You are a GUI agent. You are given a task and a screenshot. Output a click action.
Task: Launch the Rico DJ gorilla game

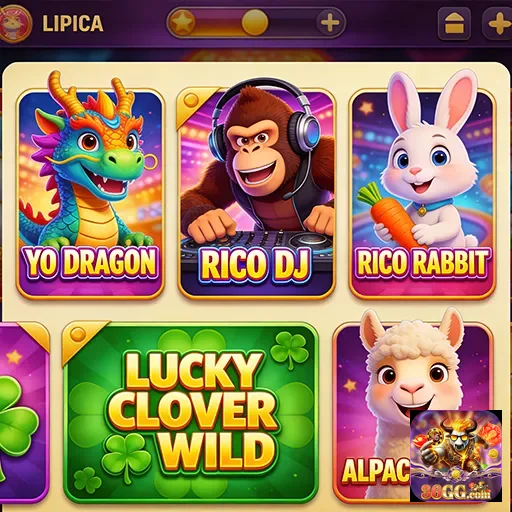click(x=256, y=193)
